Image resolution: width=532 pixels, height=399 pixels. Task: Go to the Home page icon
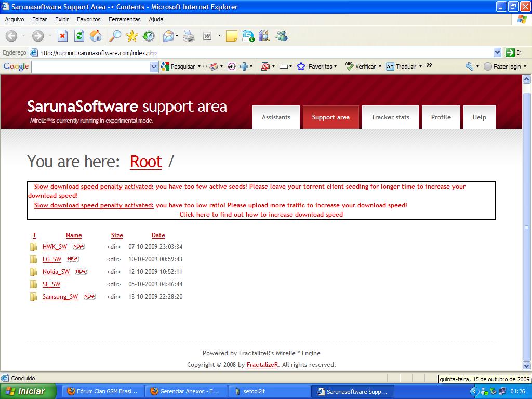(96, 36)
